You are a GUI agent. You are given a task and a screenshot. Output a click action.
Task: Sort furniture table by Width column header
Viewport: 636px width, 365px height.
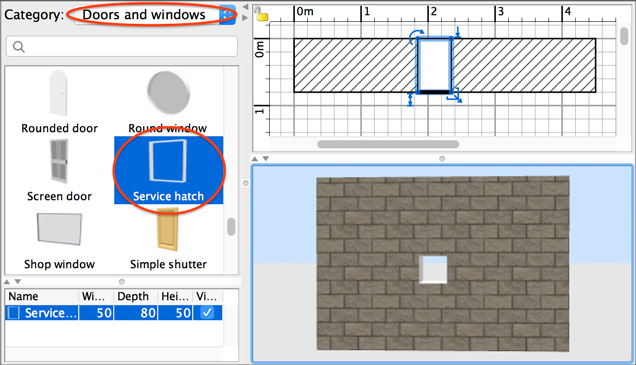(96, 296)
